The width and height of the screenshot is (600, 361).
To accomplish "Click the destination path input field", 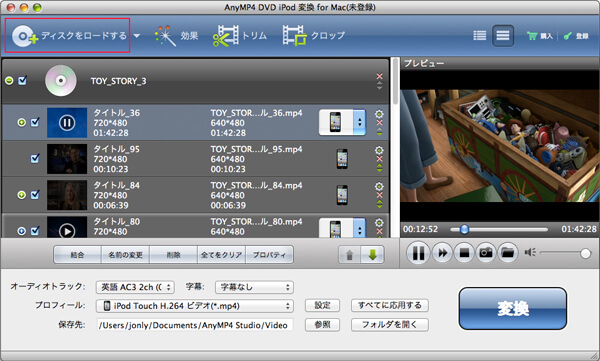I will point(195,325).
